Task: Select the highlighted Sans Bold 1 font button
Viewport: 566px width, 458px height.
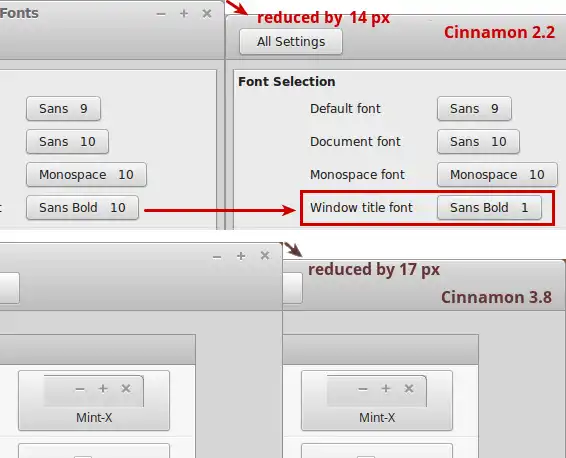Action: click(489, 208)
